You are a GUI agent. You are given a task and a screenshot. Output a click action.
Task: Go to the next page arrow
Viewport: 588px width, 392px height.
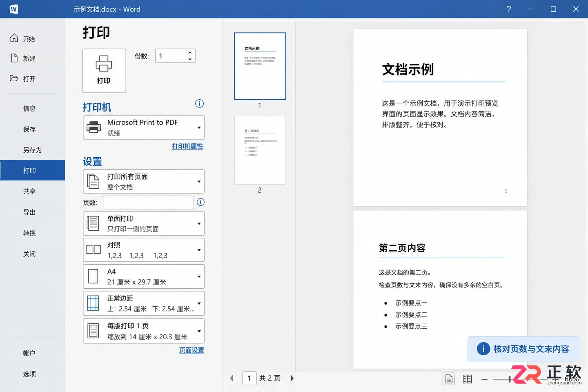(292, 378)
